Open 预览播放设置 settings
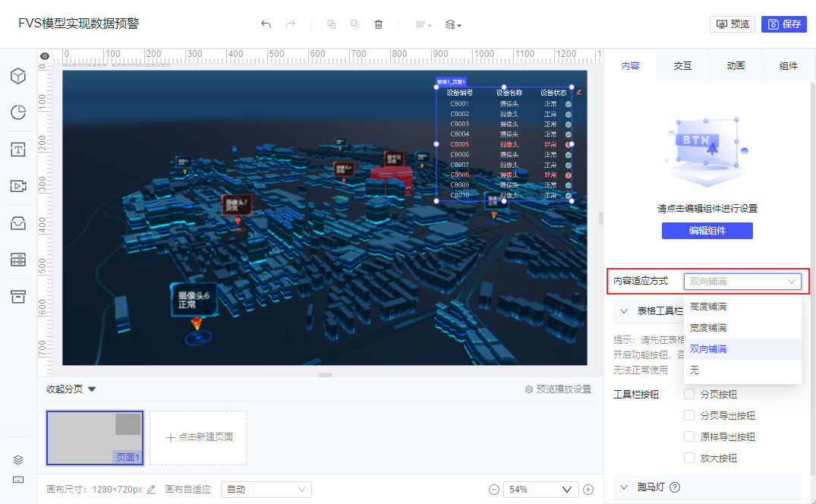 558,389
